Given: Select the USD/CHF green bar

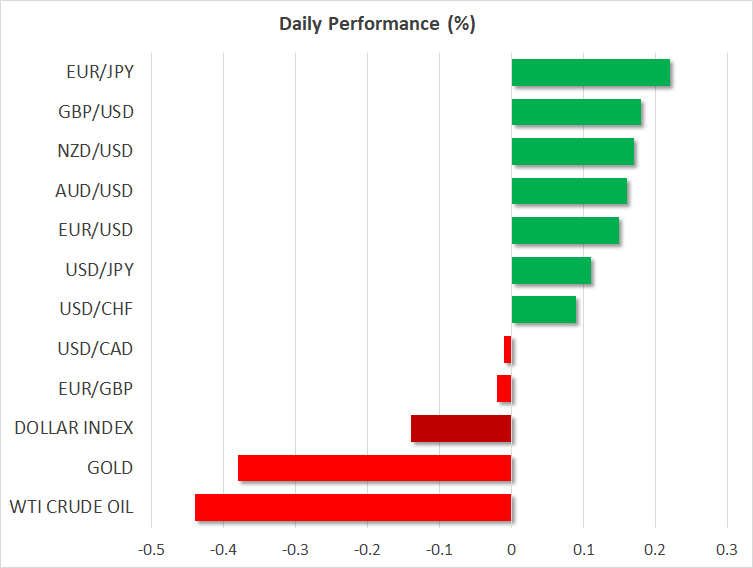Looking at the screenshot, I should 543,310.
